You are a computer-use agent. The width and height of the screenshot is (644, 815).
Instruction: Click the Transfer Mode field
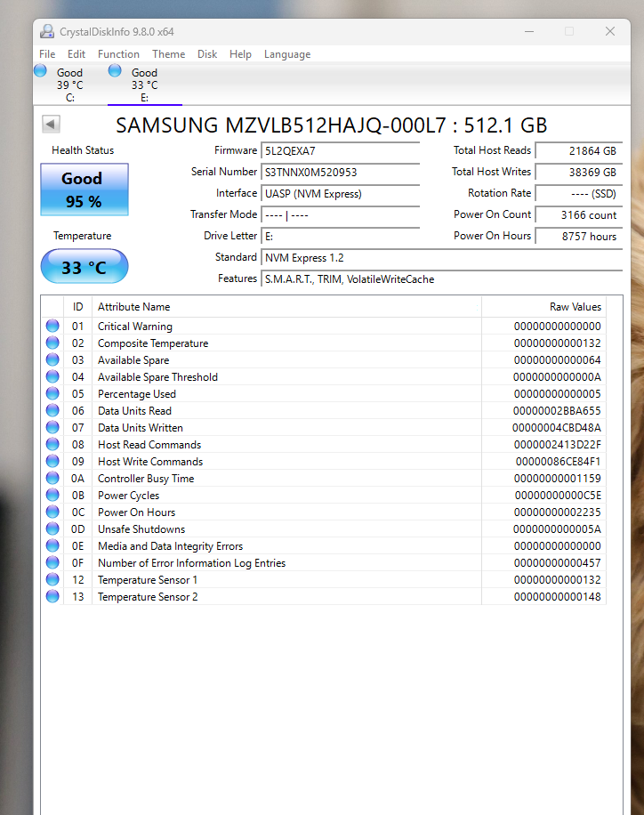(x=340, y=214)
